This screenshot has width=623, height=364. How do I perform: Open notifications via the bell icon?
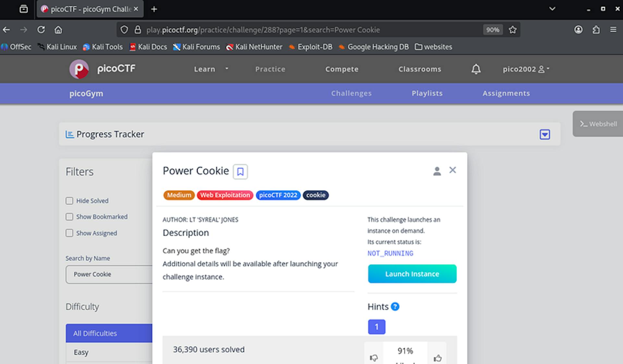(476, 69)
